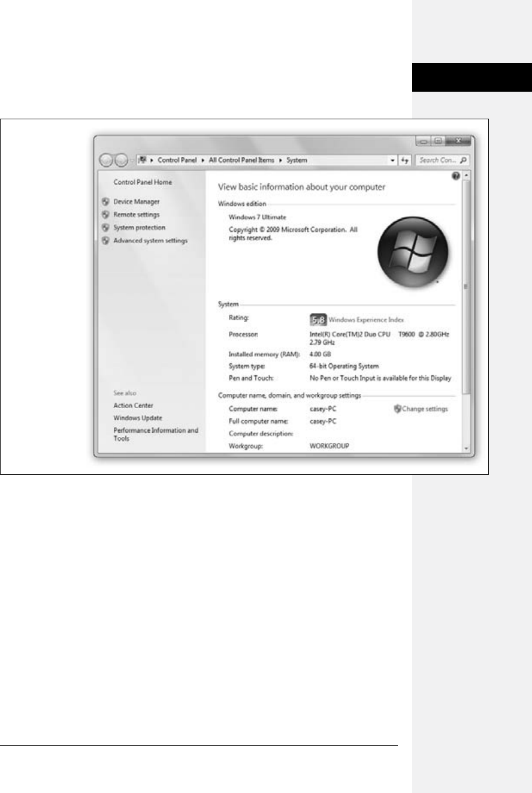Image resolution: width=532 pixels, height=793 pixels.
Task: Click the 64-bit Operating System value
Action: 344,366
